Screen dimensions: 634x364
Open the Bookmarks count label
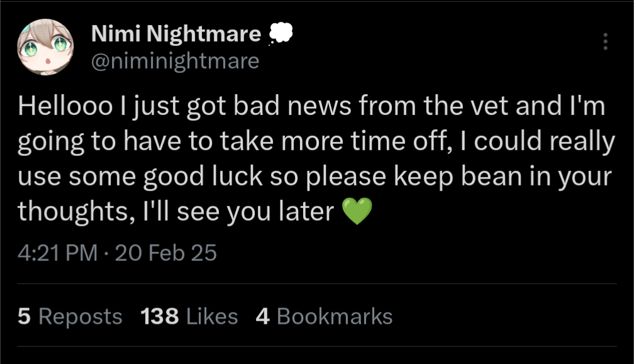click(334, 316)
